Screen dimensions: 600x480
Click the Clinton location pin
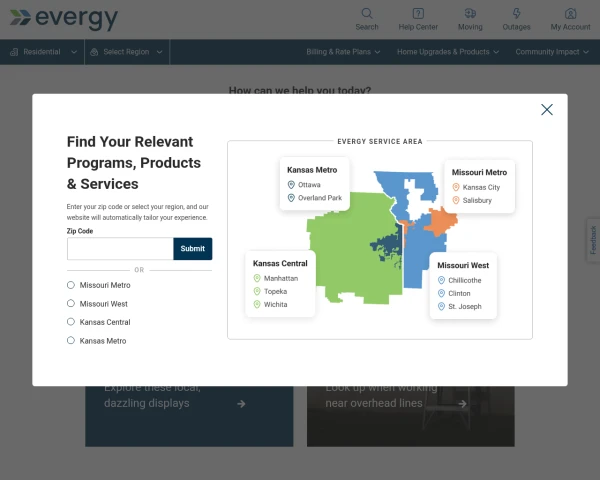pyautogui.click(x=441, y=293)
